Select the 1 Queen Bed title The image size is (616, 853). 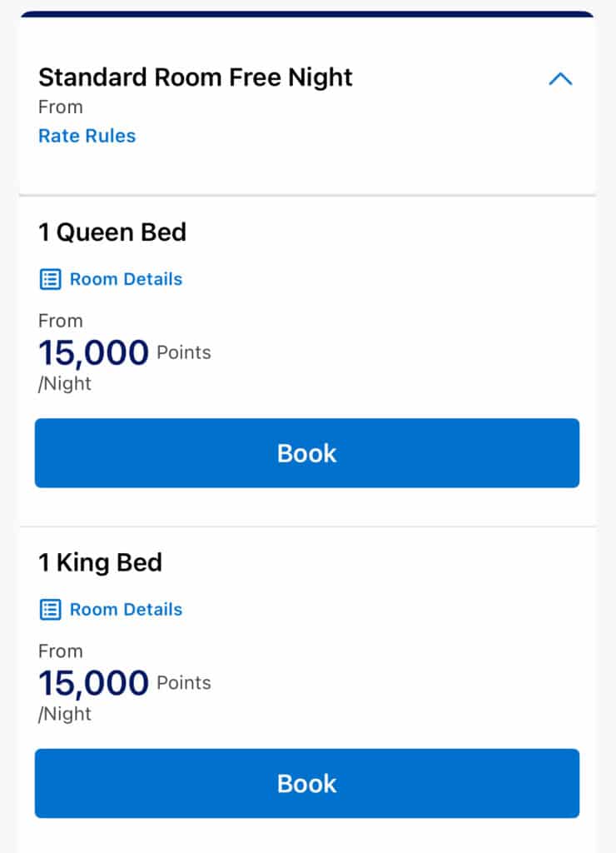[x=112, y=233]
